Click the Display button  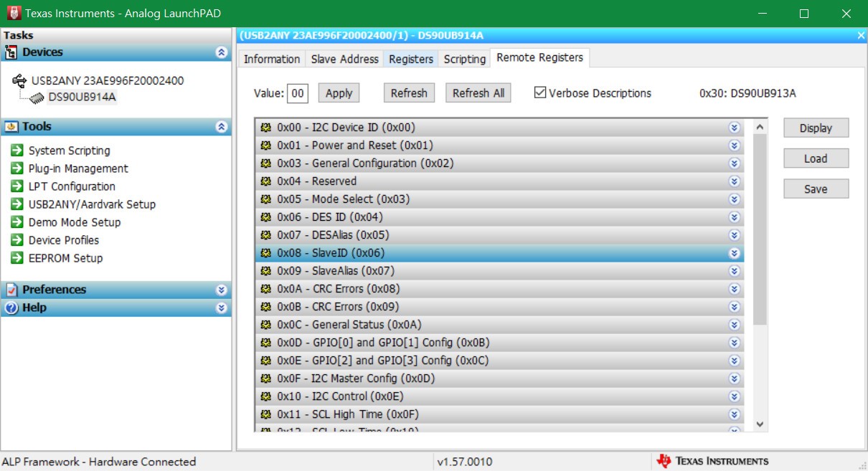point(816,128)
